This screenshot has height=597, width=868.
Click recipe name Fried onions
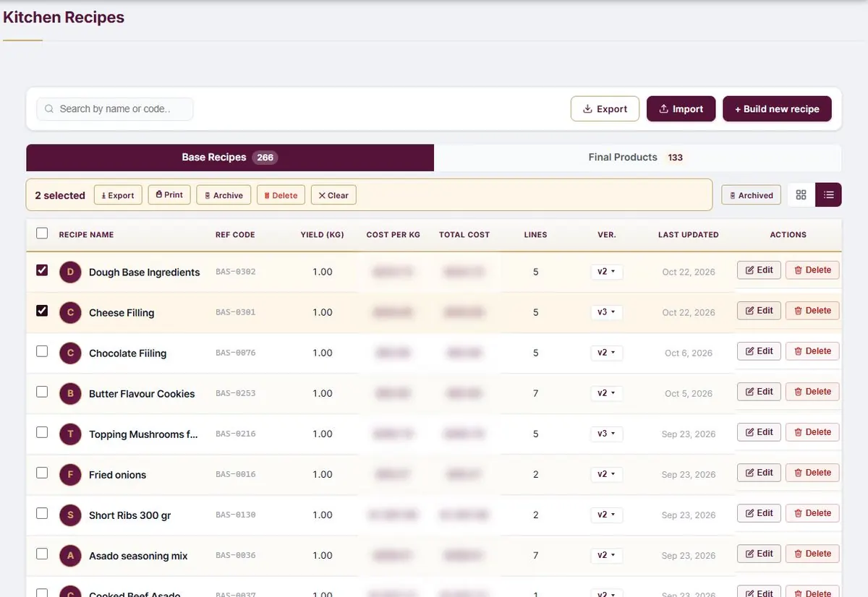(117, 475)
